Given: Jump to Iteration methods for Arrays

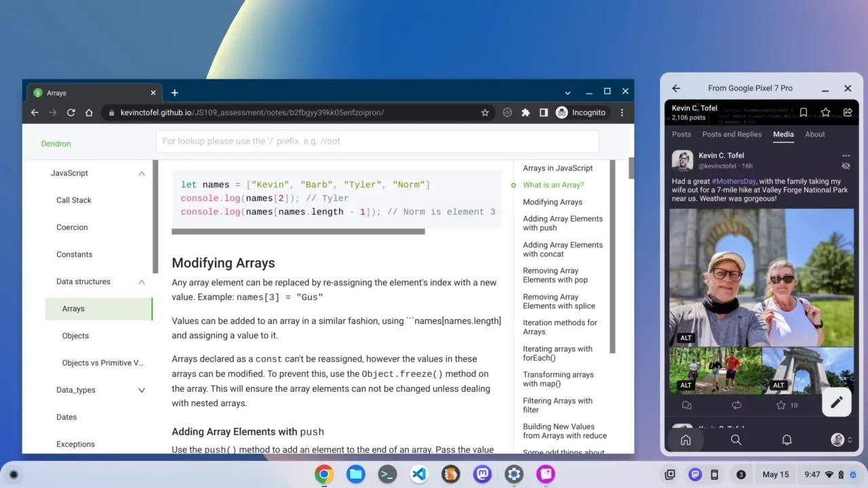Looking at the screenshot, I should pos(560,327).
